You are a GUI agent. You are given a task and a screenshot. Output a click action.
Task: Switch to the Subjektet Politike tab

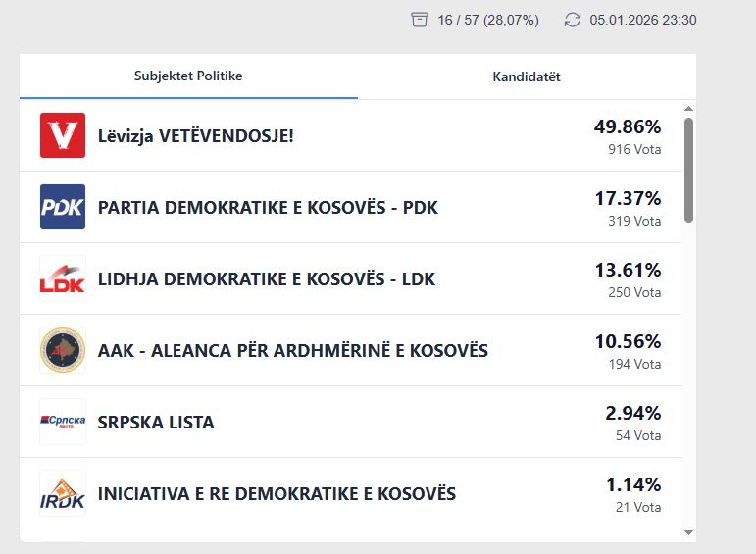[x=188, y=76]
